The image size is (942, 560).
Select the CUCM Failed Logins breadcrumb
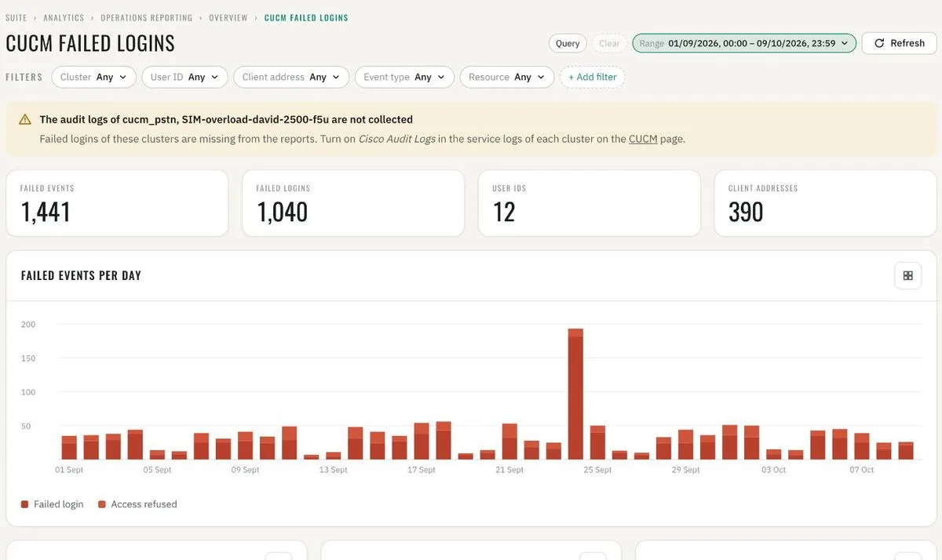pos(306,17)
